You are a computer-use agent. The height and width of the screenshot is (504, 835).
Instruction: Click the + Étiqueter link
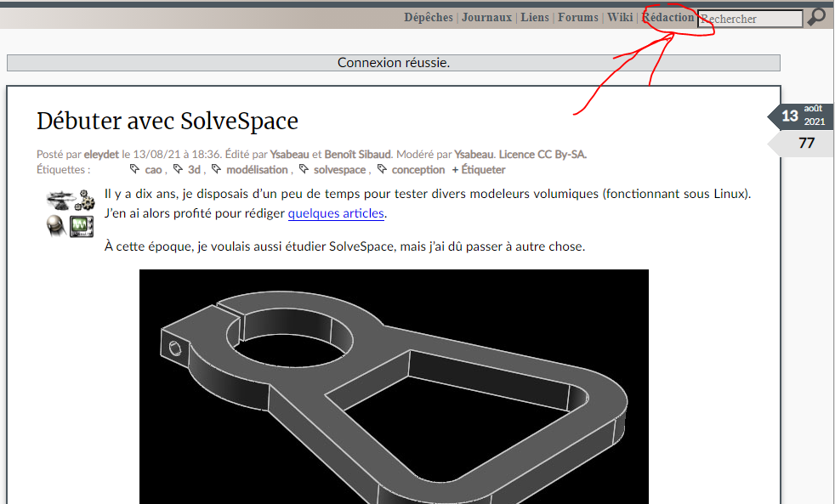coord(479,170)
